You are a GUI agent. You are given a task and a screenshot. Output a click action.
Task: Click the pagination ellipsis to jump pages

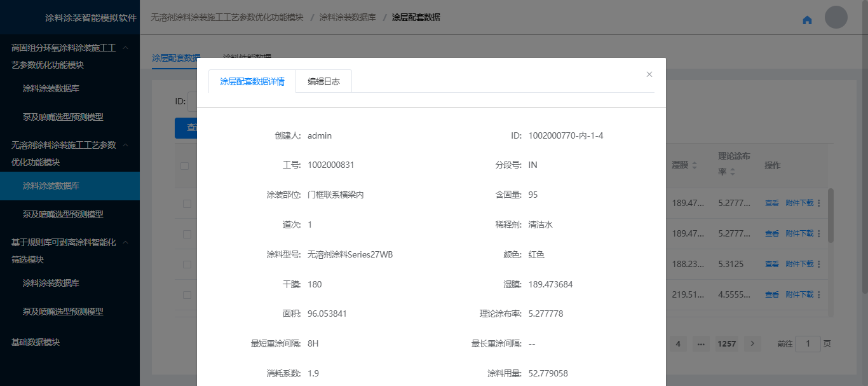701,343
